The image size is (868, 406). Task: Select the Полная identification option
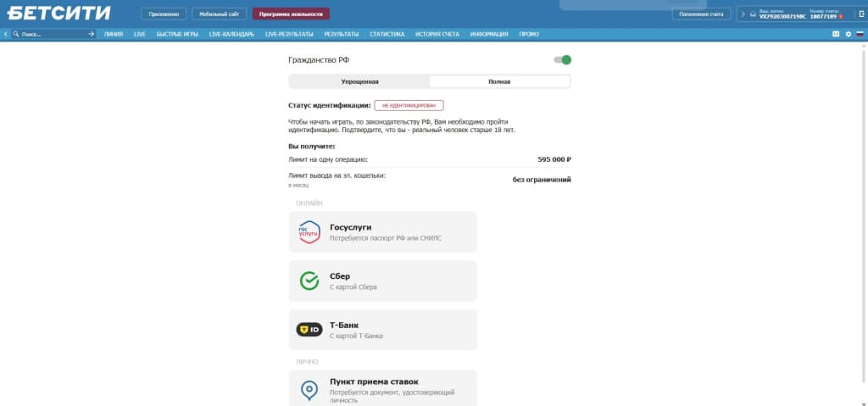499,81
